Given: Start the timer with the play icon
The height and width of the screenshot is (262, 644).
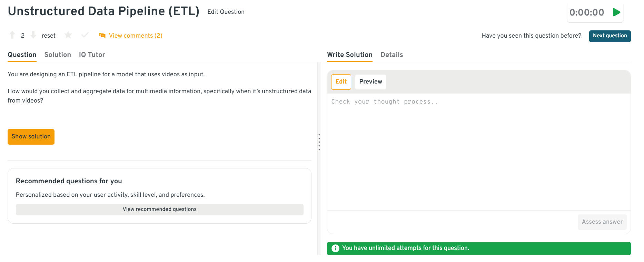Looking at the screenshot, I should [616, 12].
